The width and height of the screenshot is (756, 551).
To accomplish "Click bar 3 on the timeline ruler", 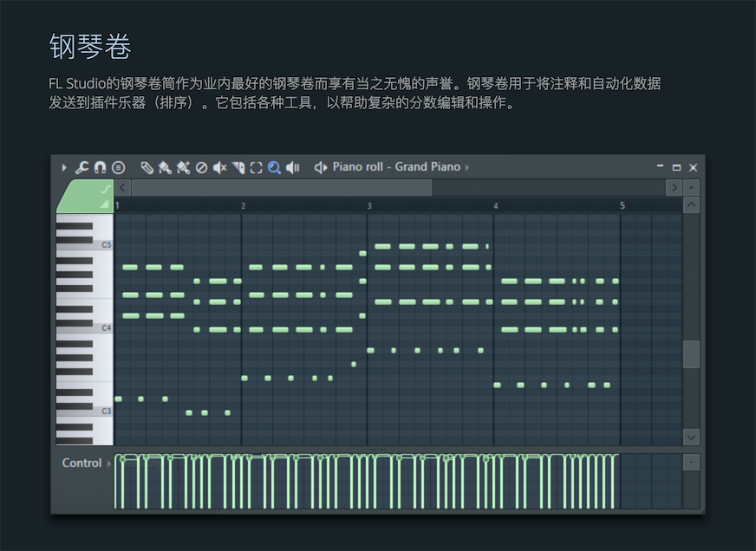I will click(x=369, y=205).
